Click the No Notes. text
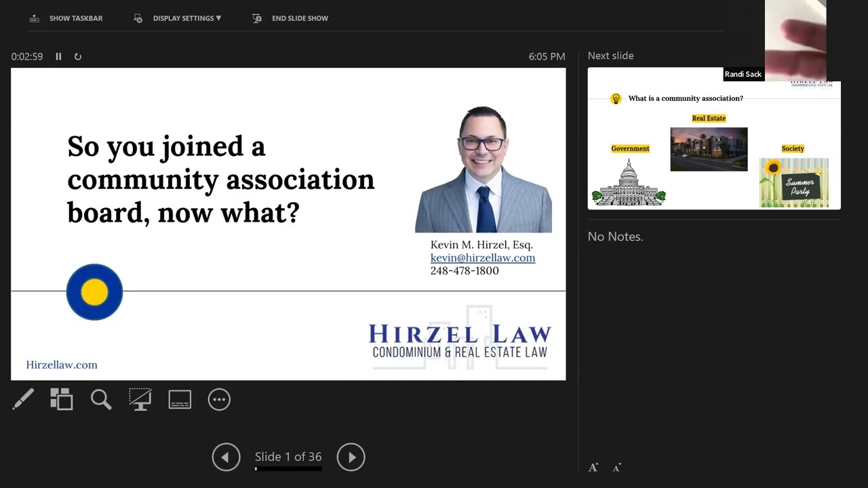 615,237
